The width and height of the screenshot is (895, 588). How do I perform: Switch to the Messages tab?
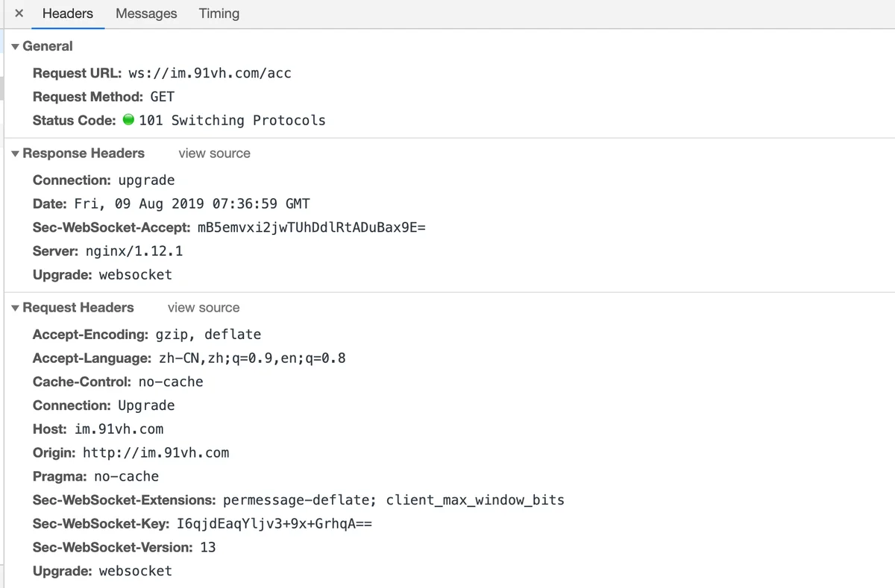(146, 13)
